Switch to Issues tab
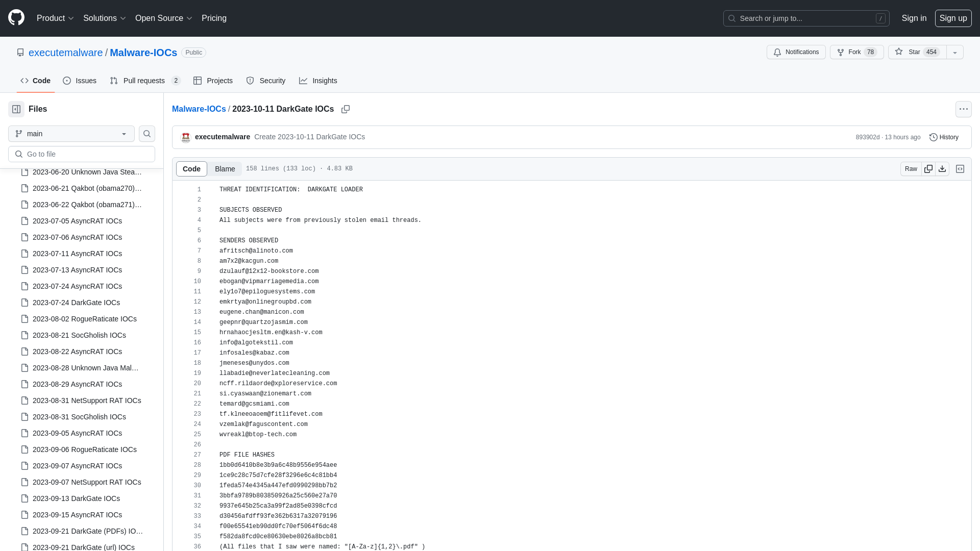This screenshot has width=980, height=551. pos(80,81)
